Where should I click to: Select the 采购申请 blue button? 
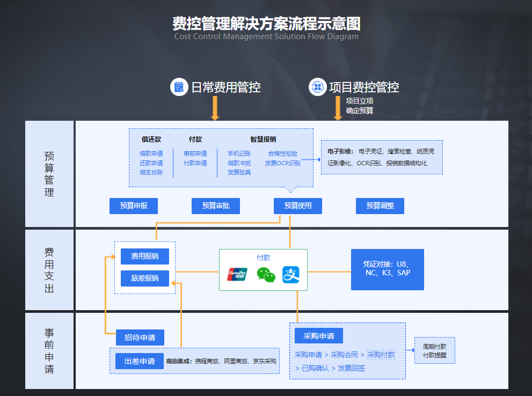pos(319,336)
